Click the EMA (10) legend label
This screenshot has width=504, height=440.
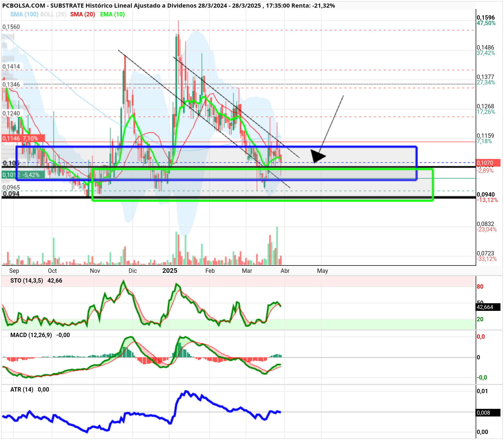tap(113, 14)
